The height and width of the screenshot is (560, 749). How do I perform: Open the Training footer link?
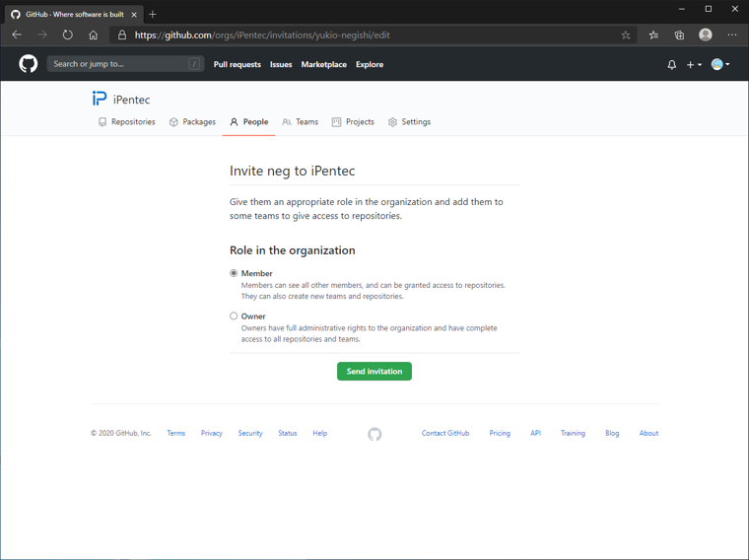pyautogui.click(x=573, y=433)
